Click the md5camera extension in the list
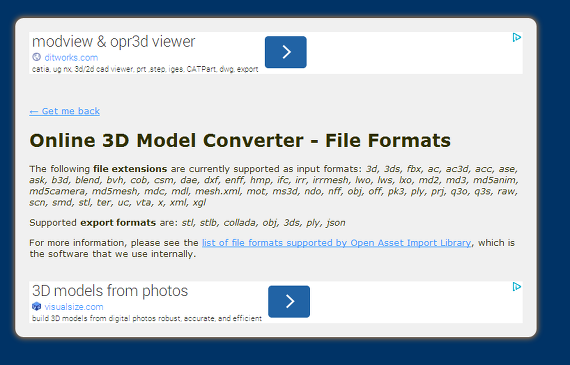The image size is (570, 365). pos(57,191)
